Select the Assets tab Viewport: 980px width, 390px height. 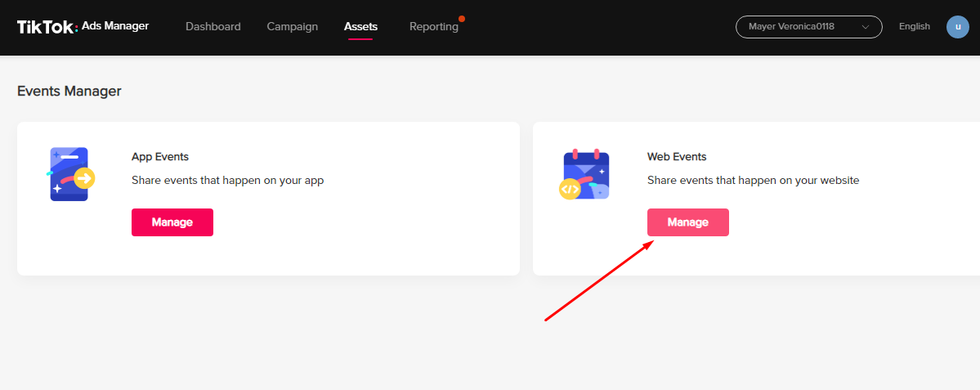pos(360,27)
